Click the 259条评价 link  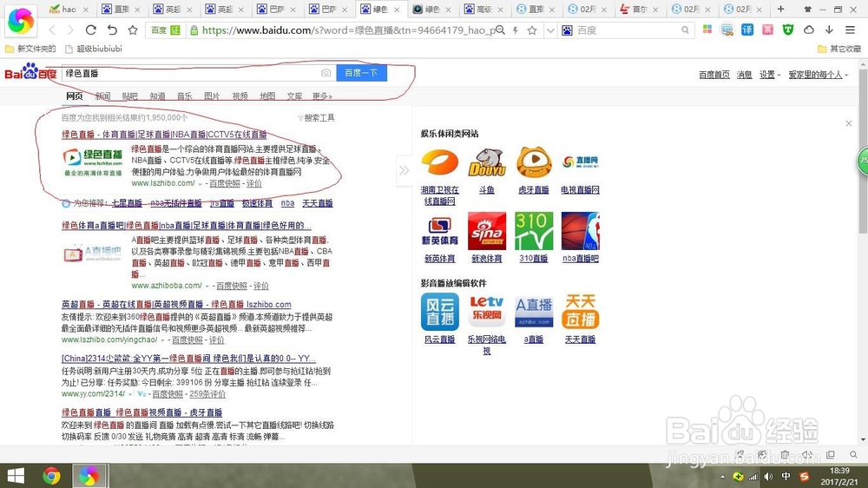coord(207,394)
